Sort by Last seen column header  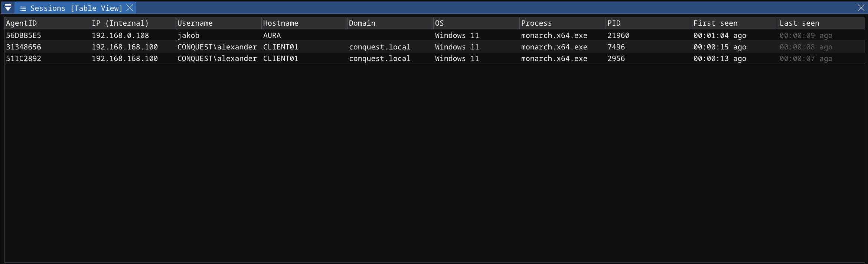coord(799,23)
